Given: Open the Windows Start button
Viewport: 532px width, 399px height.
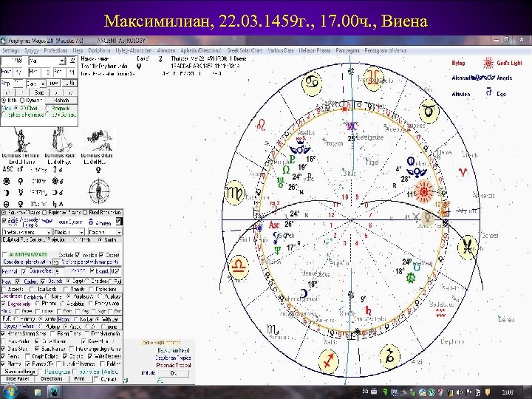Looking at the screenshot, I should pyautogui.click(x=10, y=392).
